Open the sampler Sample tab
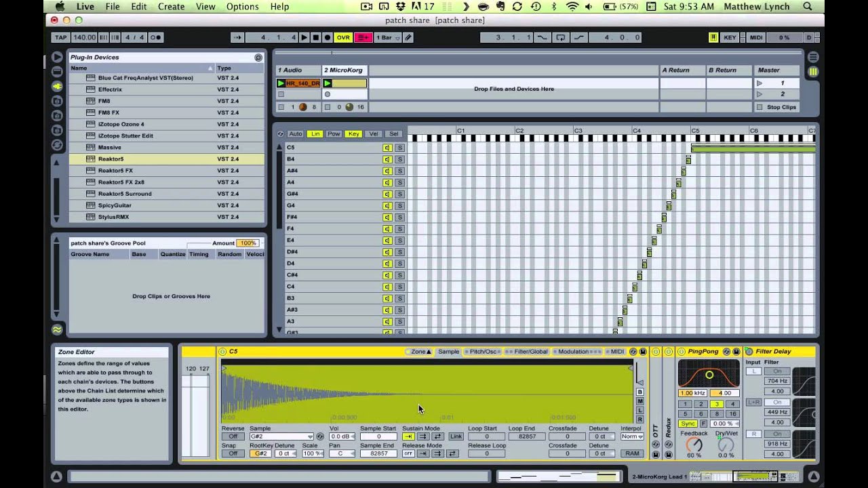This screenshot has height=488, width=868. (x=448, y=352)
